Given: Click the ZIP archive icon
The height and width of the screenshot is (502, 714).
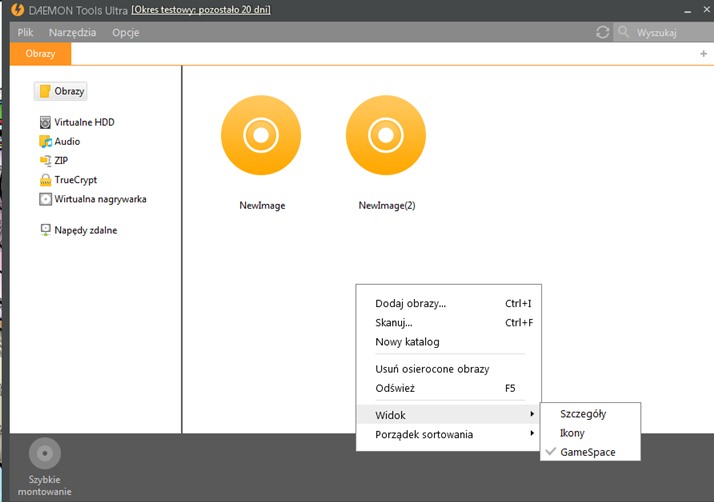Looking at the screenshot, I should tap(45, 160).
